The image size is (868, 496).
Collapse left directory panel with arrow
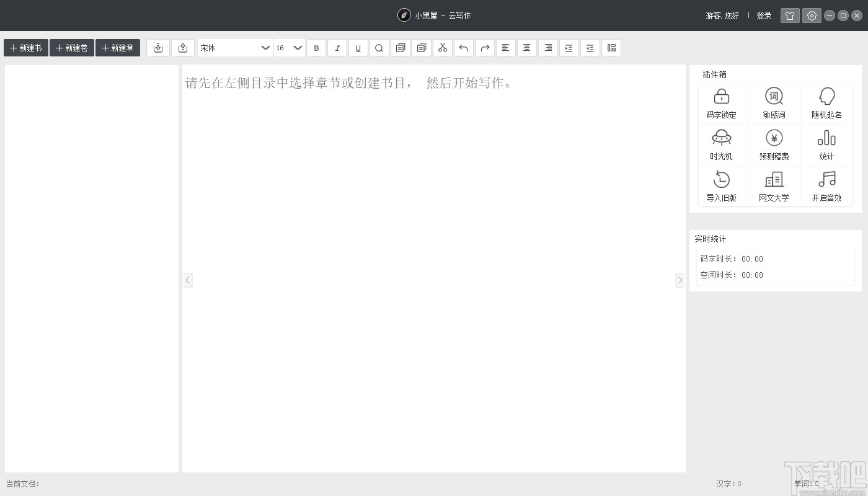pyautogui.click(x=188, y=280)
